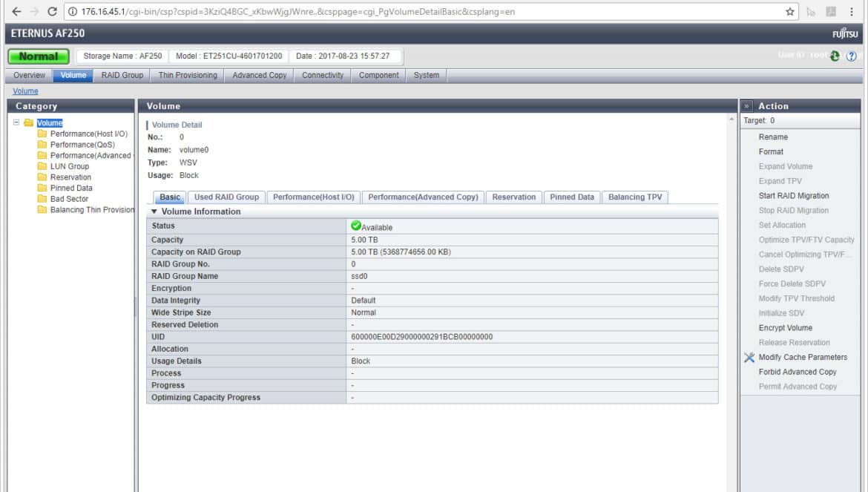This screenshot has width=868, height=492.
Task: Switch to the Component tab
Action: coord(378,75)
